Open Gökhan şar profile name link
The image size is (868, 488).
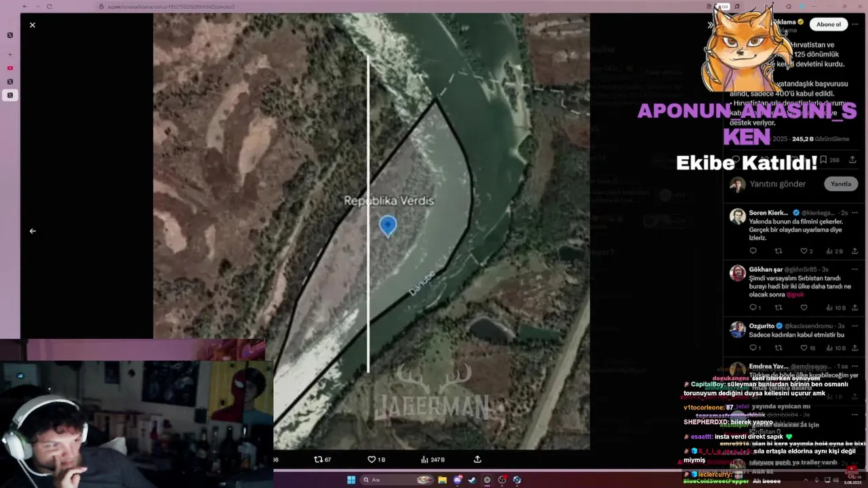point(766,270)
